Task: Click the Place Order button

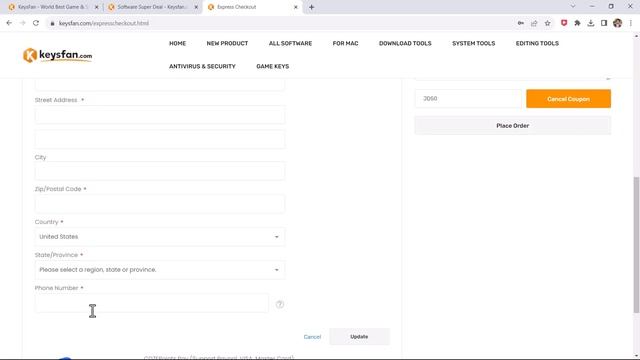Action: [x=513, y=126]
